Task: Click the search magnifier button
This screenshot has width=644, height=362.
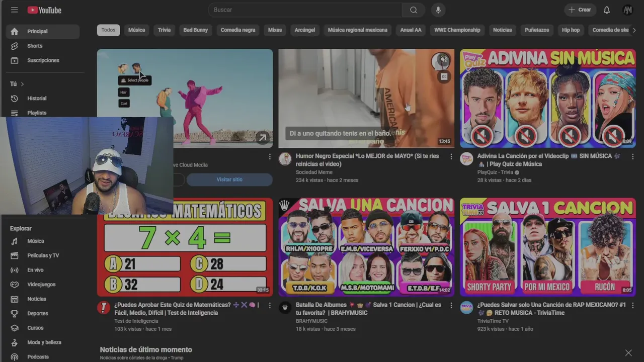Action: [414, 10]
